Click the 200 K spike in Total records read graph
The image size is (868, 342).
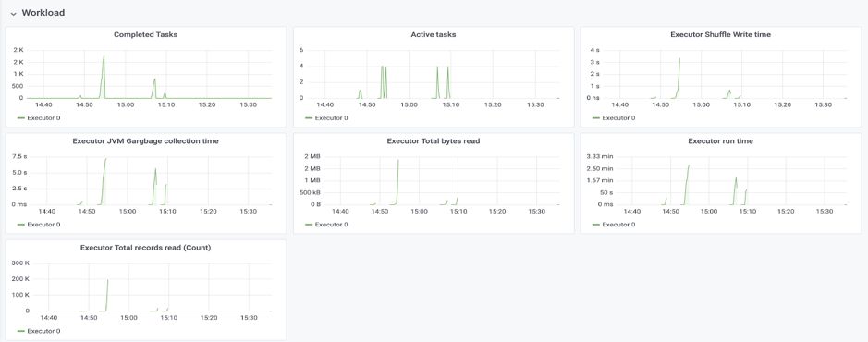coord(107,280)
